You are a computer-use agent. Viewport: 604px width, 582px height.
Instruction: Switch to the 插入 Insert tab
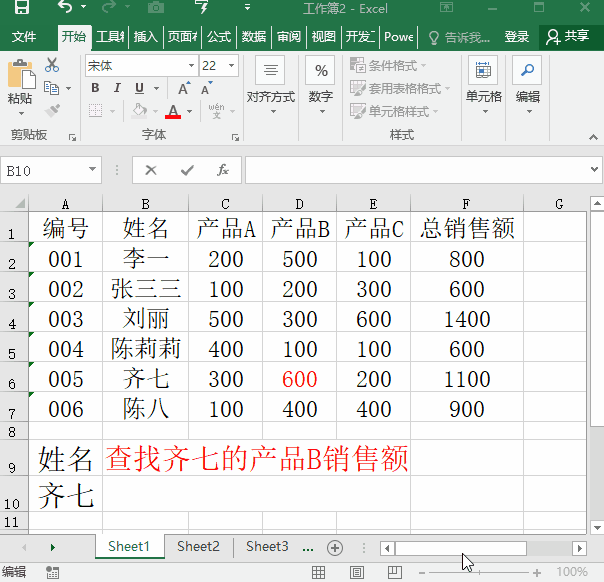pyautogui.click(x=146, y=37)
